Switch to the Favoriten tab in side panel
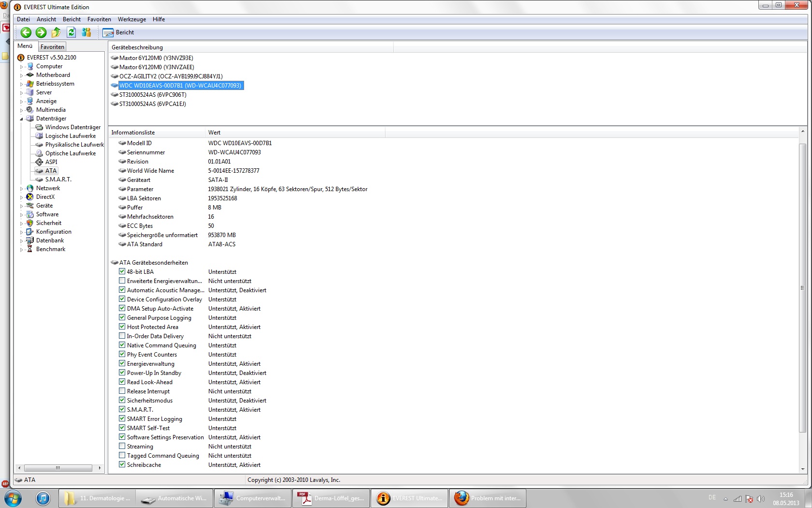812x508 pixels. click(52, 47)
